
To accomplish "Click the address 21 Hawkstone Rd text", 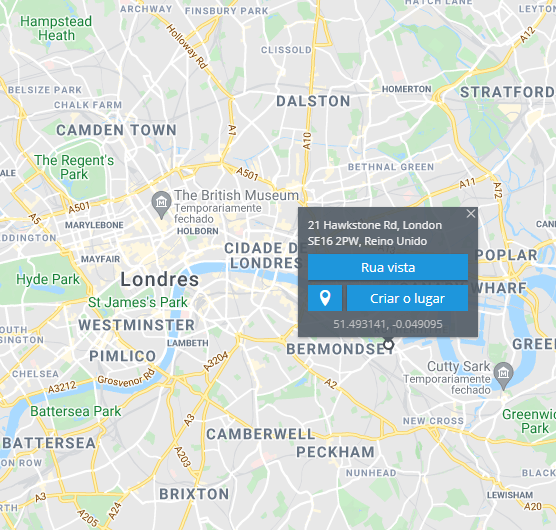I will pos(352,225).
